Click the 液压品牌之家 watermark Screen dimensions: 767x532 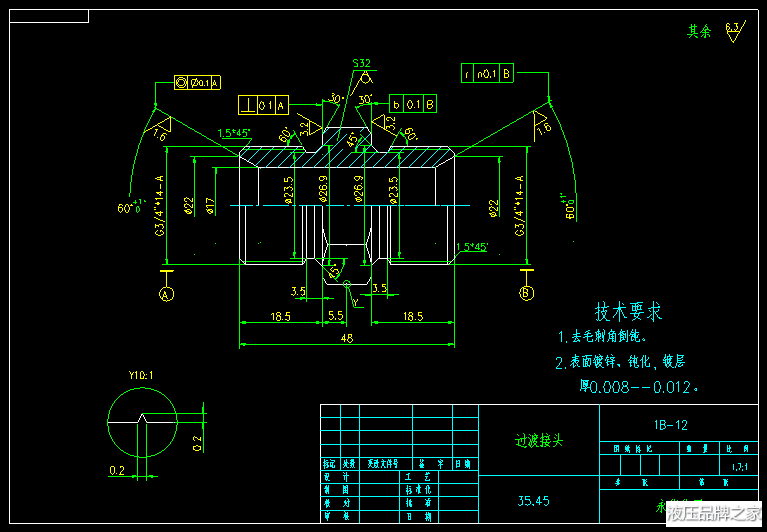[713, 514]
